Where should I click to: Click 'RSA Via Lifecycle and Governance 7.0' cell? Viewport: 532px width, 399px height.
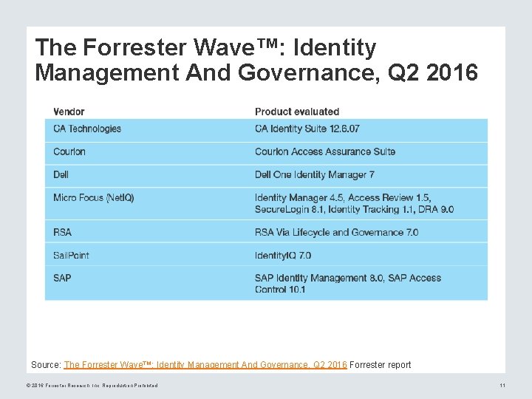[337, 233]
